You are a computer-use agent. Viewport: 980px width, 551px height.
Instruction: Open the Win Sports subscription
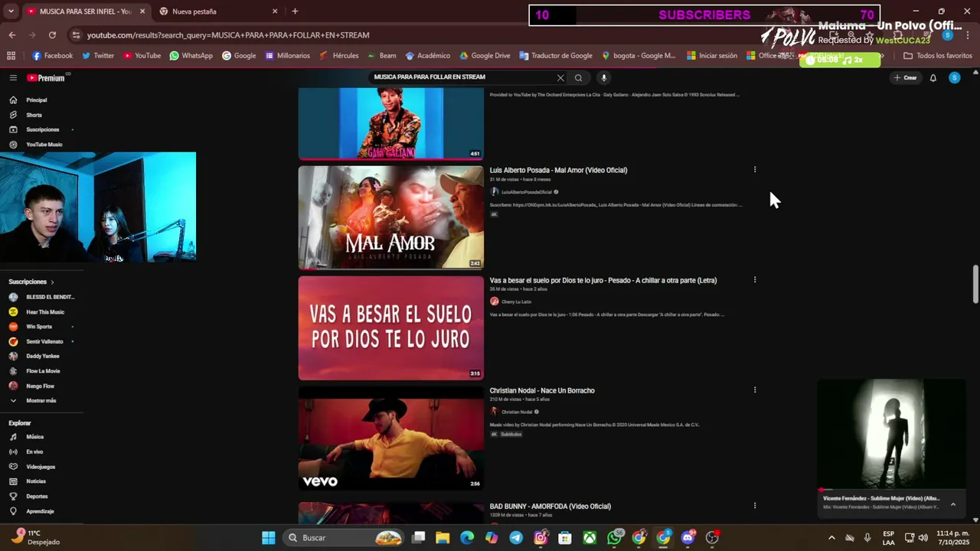click(x=38, y=327)
